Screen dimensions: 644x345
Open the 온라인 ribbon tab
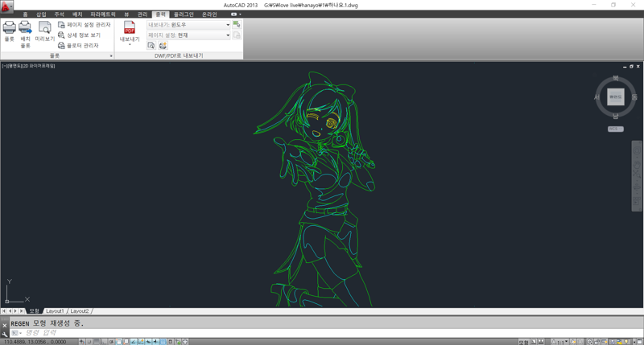(209, 14)
